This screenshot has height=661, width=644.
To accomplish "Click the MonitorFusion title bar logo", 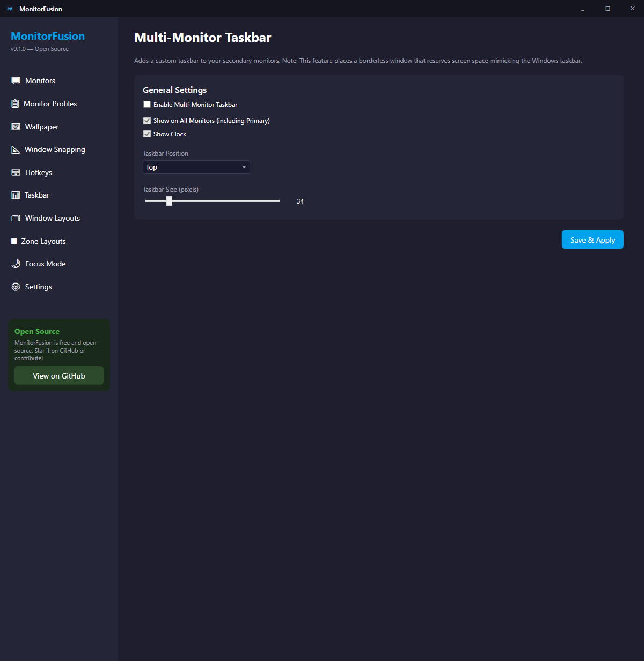I will [x=10, y=9].
